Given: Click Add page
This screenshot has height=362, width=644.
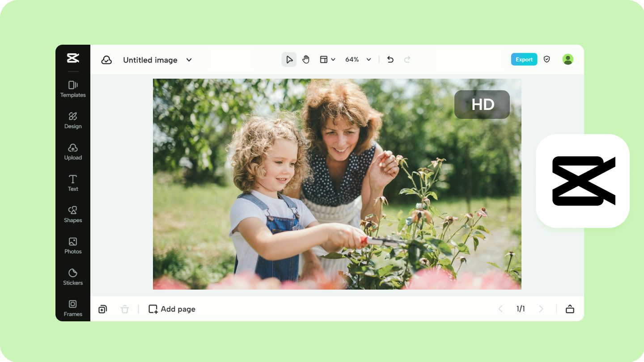Looking at the screenshot, I should pos(172,309).
